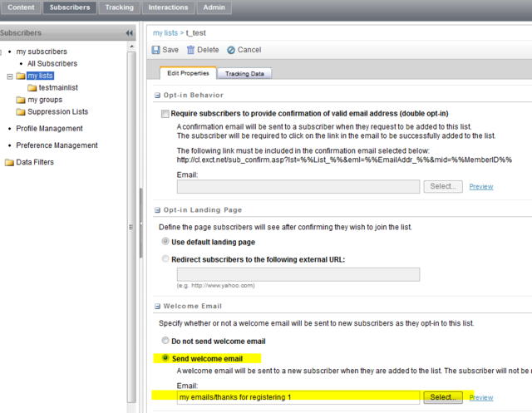Collapse the Opt-in Landing Page section
This screenshot has height=413, width=532.
(157, 210)
